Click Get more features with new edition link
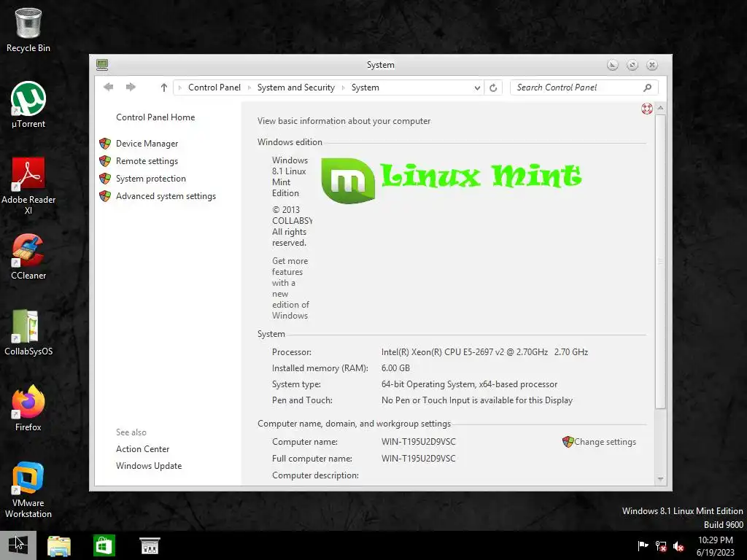 290,288
